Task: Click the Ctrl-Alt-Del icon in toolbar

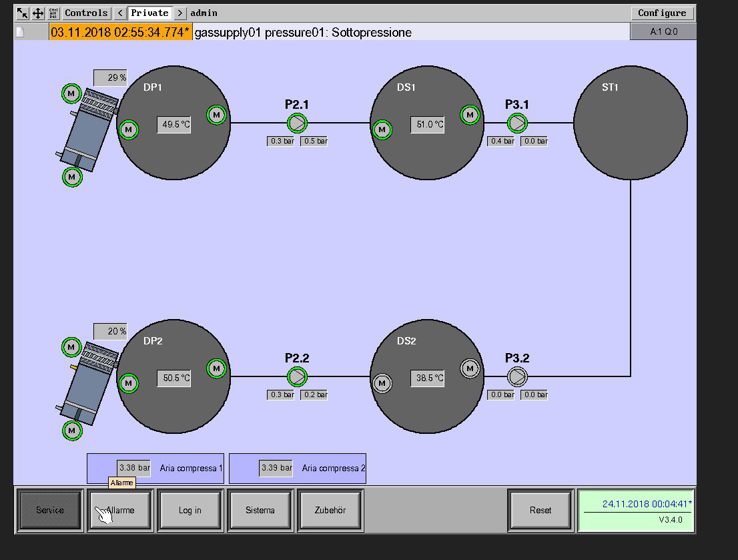Action: [x=53, y=13]
